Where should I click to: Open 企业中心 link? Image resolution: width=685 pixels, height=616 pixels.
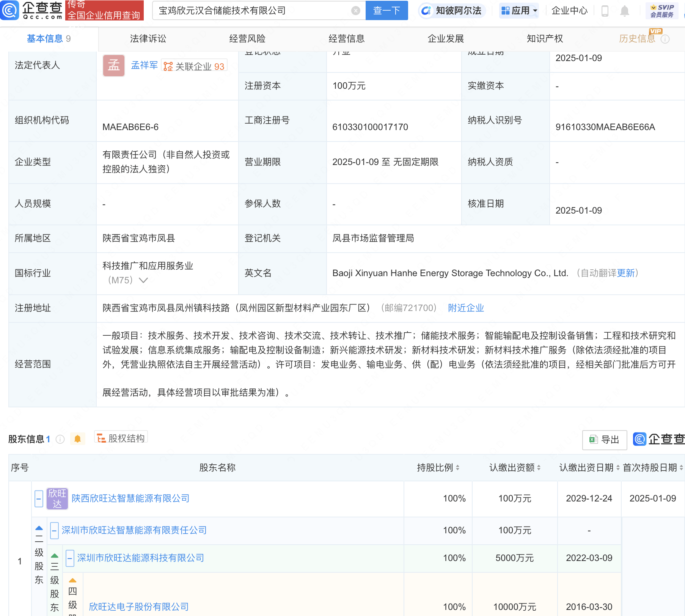click(569, 11)
